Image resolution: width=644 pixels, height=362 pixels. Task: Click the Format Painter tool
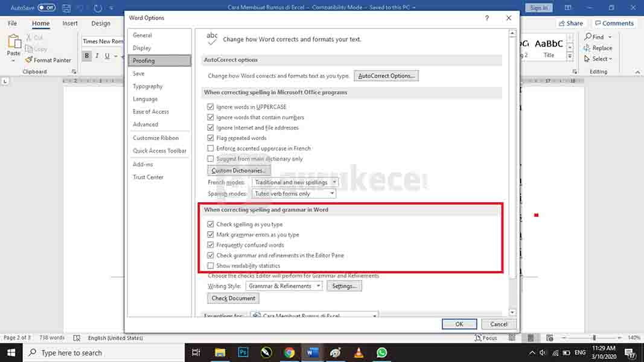[x=48, y=60]
